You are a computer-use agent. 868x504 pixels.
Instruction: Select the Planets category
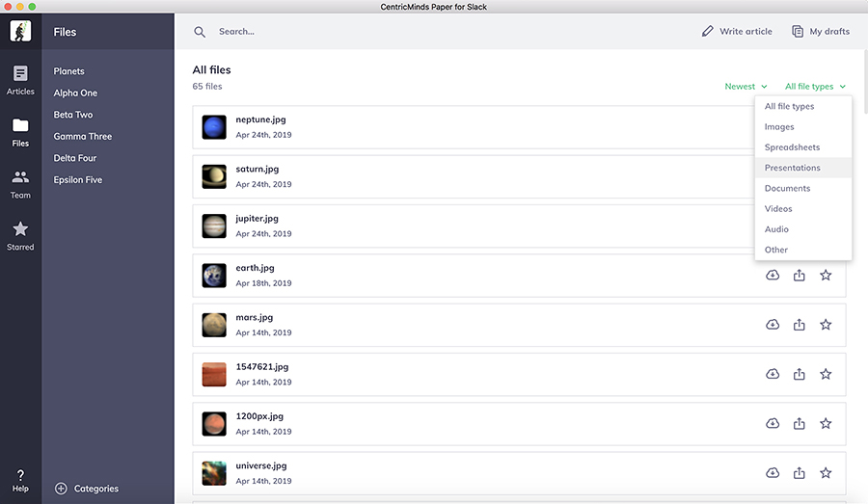click(x=69, y=71)
